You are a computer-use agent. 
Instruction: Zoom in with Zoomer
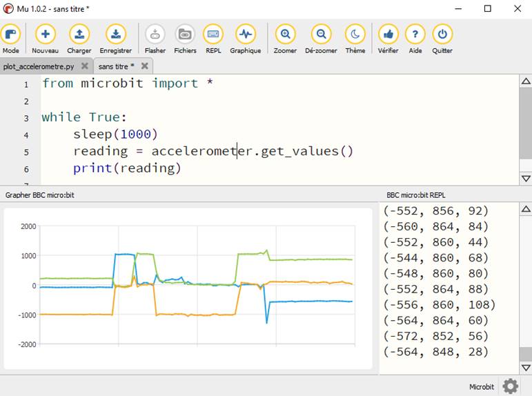point(285,39)
